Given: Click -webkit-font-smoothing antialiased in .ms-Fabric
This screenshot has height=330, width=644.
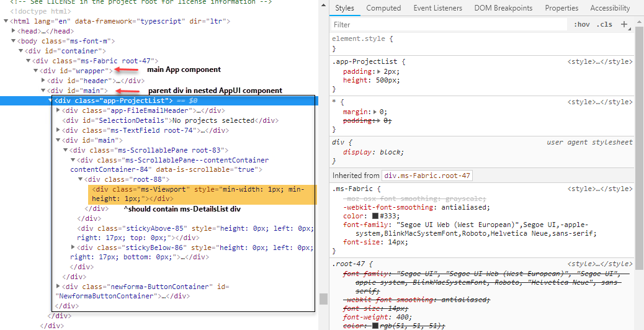Looking at the screenshot, I should click(x=416, y=207).
